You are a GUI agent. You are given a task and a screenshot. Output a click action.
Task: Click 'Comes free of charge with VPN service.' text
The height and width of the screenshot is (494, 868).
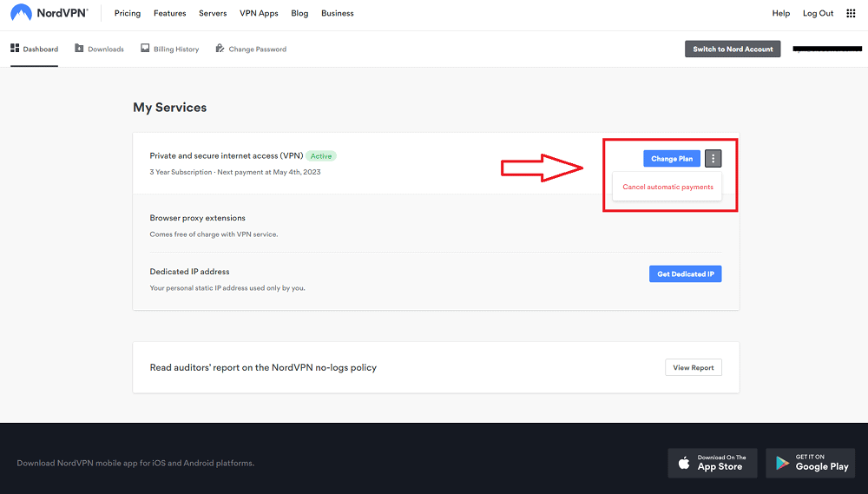click(214, 234)
